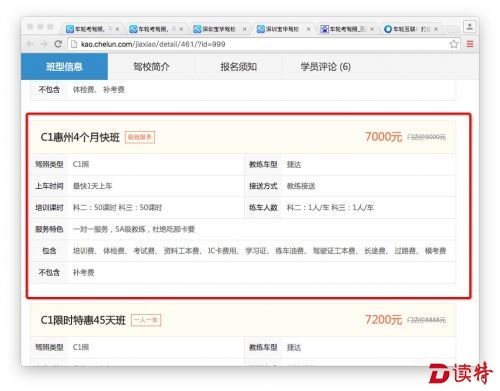Open the user profile icon above the toolbar
This screenshot has height=391, width=500.
(x=470, y=27)
